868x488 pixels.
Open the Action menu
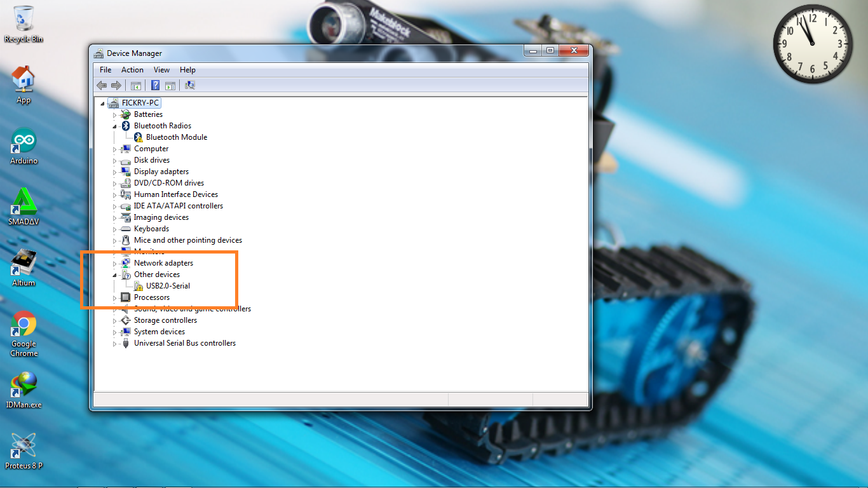tap(132, 69)
